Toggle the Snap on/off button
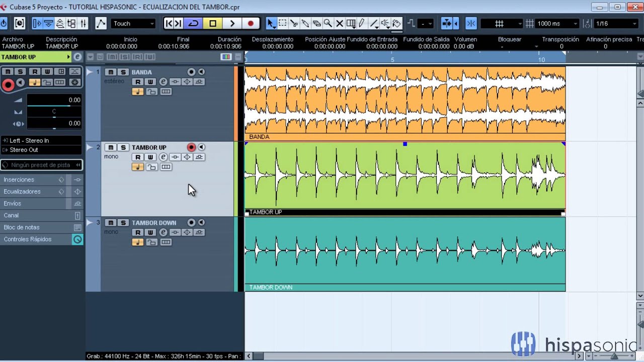644x362 pixels. coord(471,24)
